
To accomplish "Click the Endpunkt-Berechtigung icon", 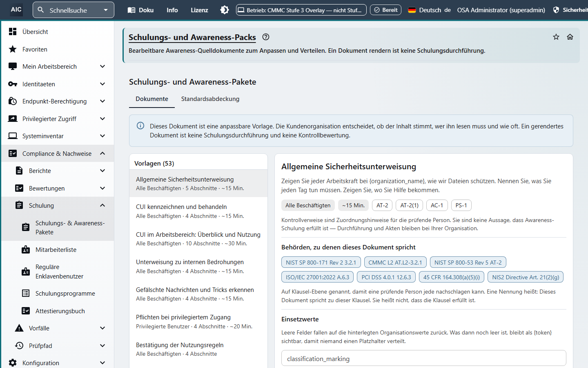I will [x=13, y=101].
